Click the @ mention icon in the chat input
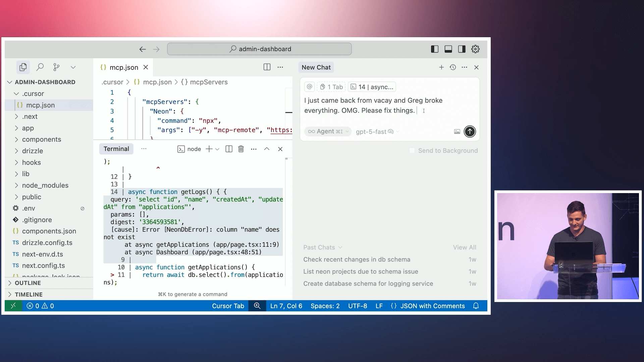This screenshot has height=362, width=644. 309,86
